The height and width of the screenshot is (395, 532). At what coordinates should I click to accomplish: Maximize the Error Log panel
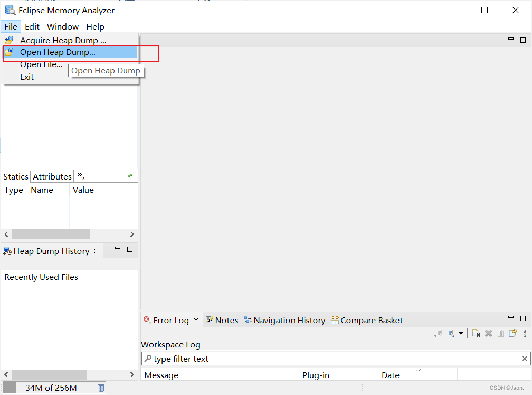pos(523,318)
